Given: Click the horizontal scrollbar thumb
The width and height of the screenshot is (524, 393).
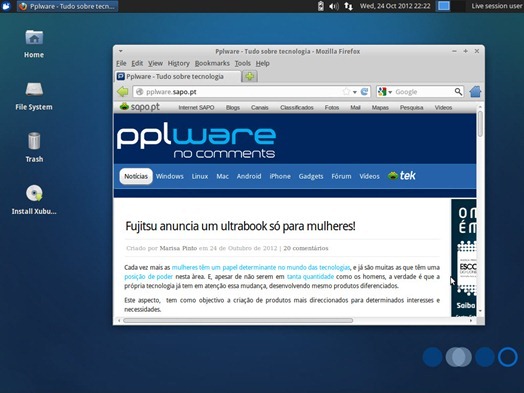Looking at the screenshot, I should [238, 320].
